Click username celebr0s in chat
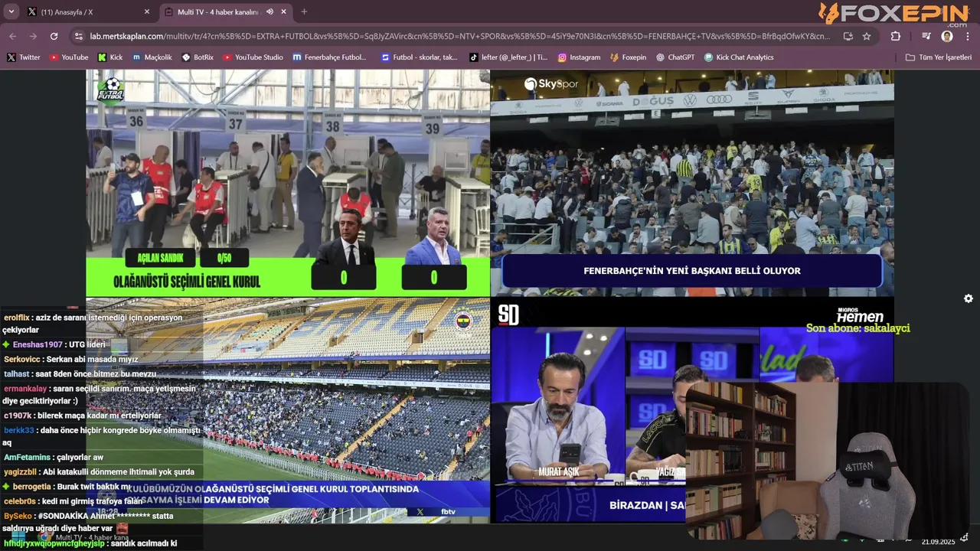 [20, 501]
